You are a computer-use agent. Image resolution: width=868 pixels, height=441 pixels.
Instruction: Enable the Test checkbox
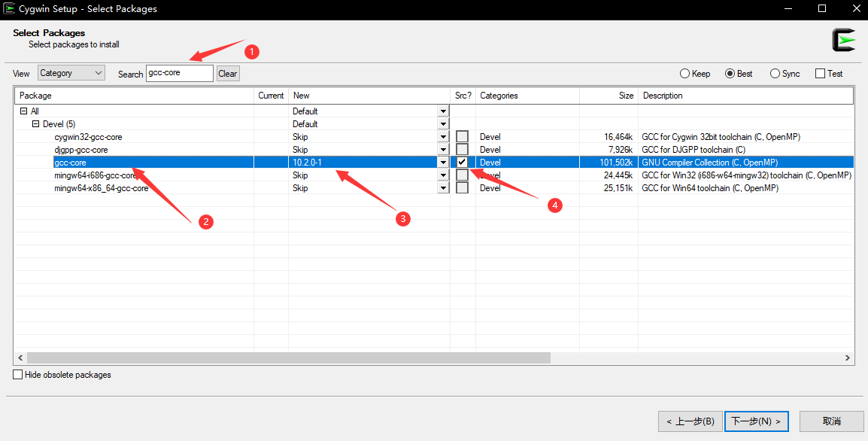tap(829, 74)
